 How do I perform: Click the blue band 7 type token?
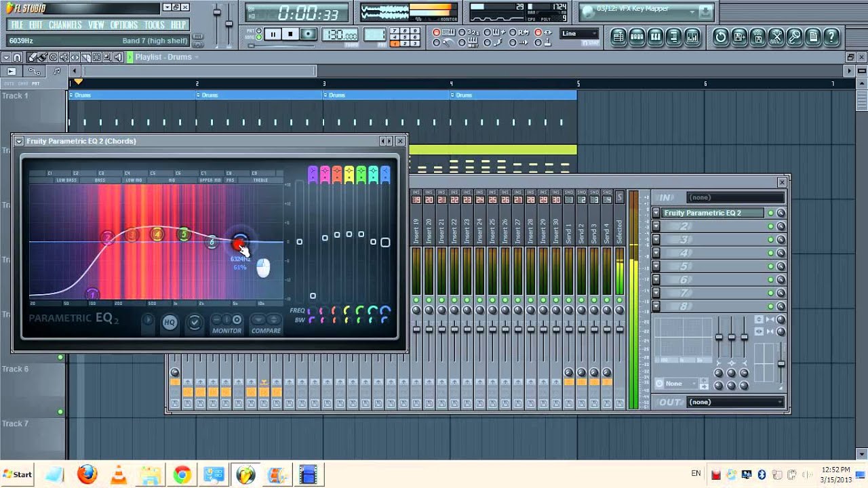[x=385, y=175]
